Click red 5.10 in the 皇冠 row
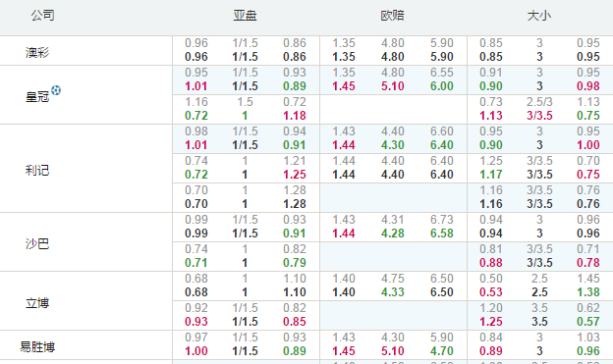The width and height of the screenshot is (613, 364). 393,86
